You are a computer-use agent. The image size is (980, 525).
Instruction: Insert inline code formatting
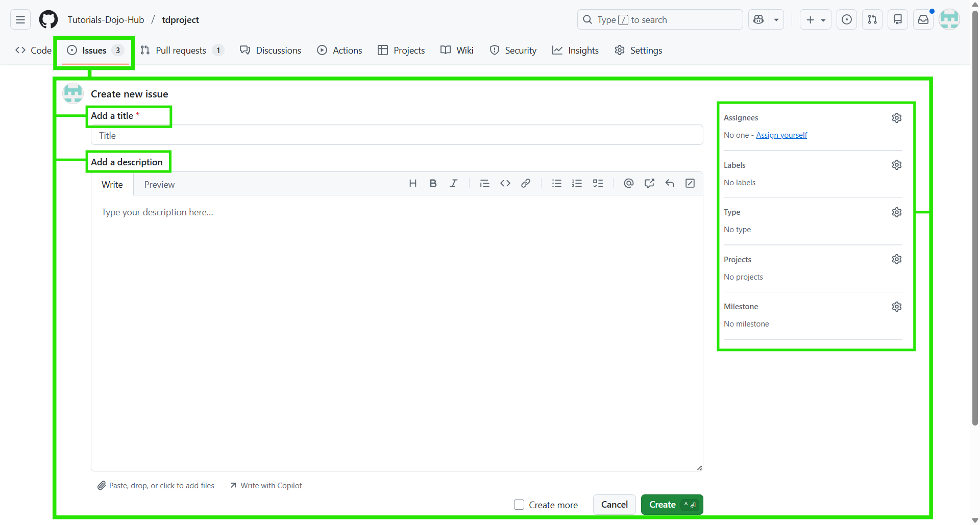point(505,183)
